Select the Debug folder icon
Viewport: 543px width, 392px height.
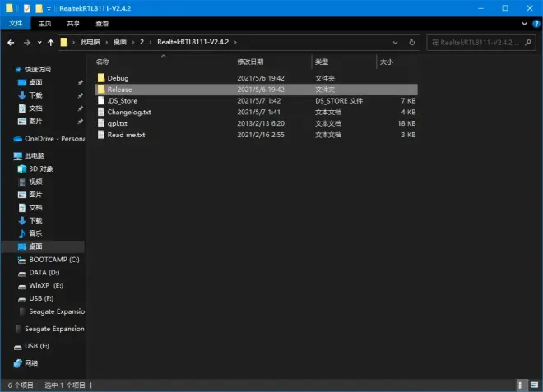pyautogui.click(x=100, y=78)
